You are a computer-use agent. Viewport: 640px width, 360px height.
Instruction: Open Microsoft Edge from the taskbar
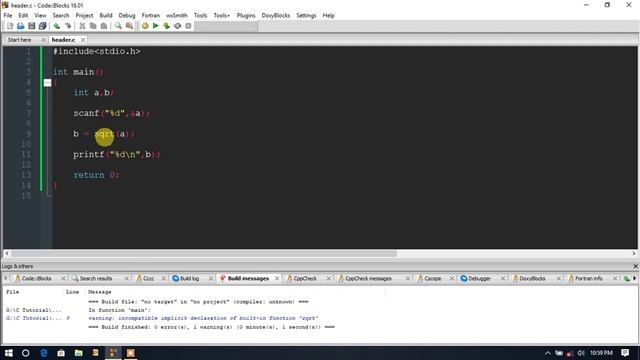44,353
